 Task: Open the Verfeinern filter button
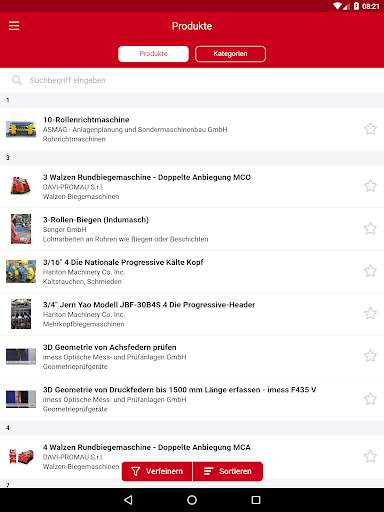coord(157,471)
